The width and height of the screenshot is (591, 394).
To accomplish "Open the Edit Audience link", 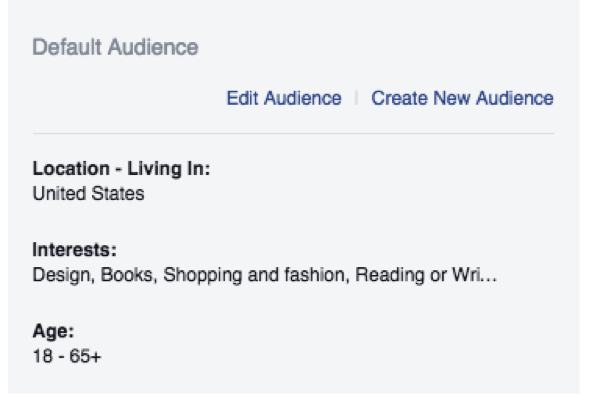I will click(x=284, y=98).
